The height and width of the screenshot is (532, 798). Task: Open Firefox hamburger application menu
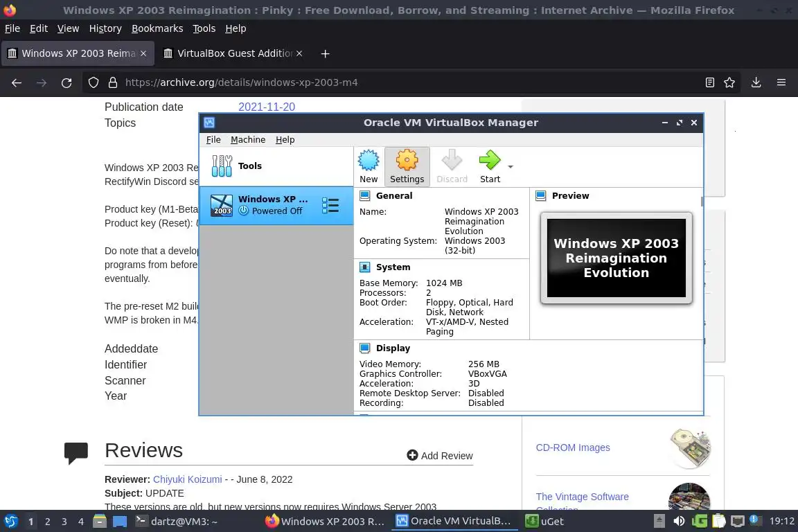click(x=781, y=82)
